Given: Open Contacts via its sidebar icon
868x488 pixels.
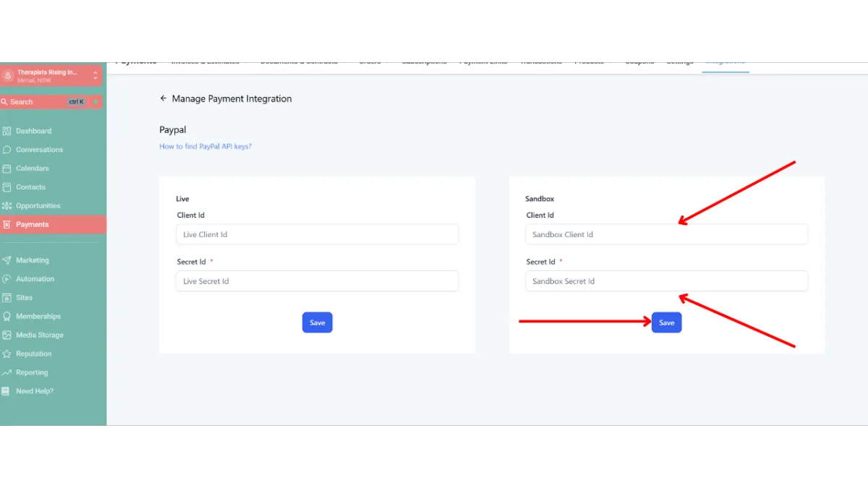Looking at the screenshot, I should pyautogui.click(x=7, y=187).
